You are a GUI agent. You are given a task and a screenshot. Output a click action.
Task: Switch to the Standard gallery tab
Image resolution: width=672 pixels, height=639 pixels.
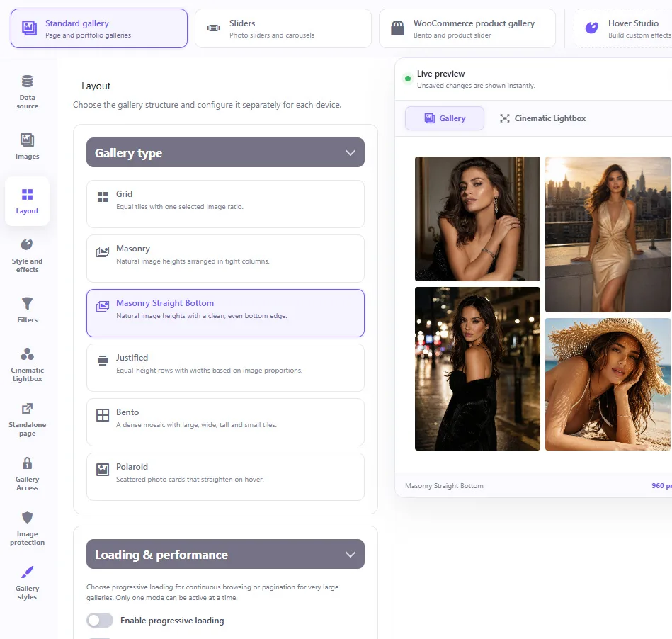point(99,28)
